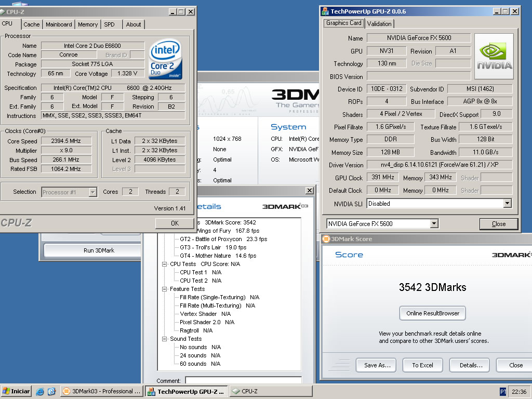The height and width of the screenshot is (399, 532).
Task: Collapse the Sound Tests tree node
Action: tap(165, 339)
